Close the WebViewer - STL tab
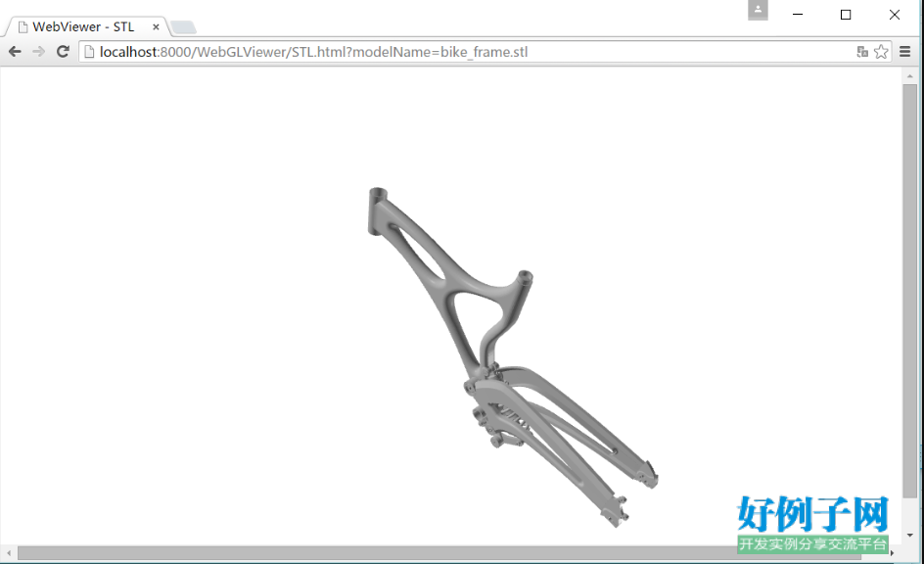924x564 pixels. [156, 27]
